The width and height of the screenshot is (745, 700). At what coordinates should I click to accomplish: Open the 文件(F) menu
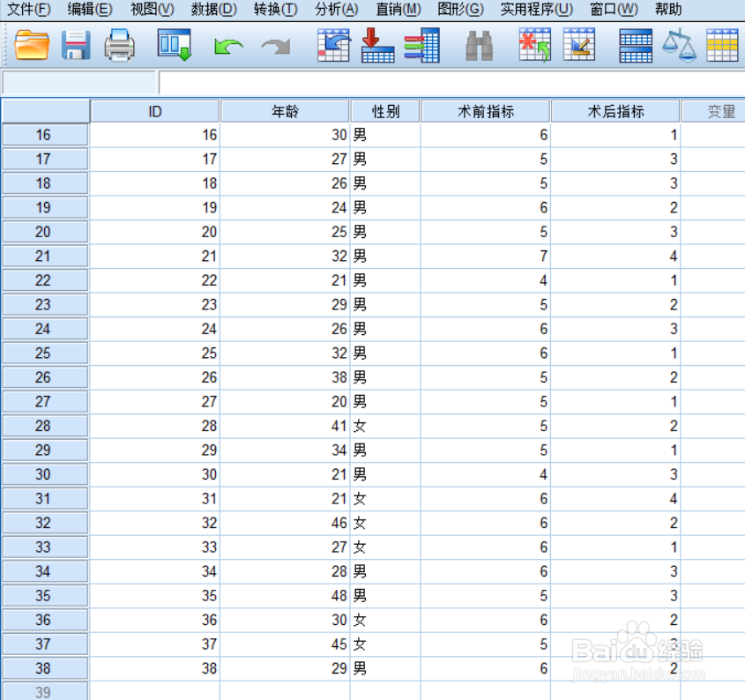29,9
